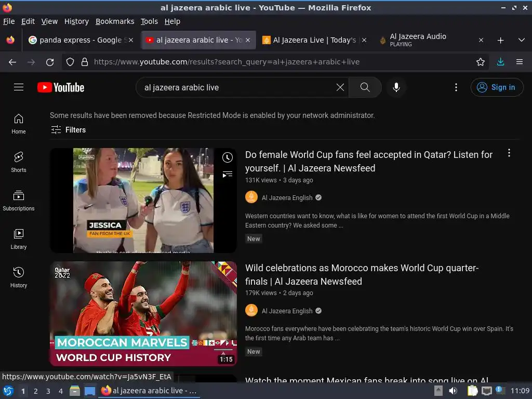Open Shorts in YouTube sidebar

tap(19, 162)
